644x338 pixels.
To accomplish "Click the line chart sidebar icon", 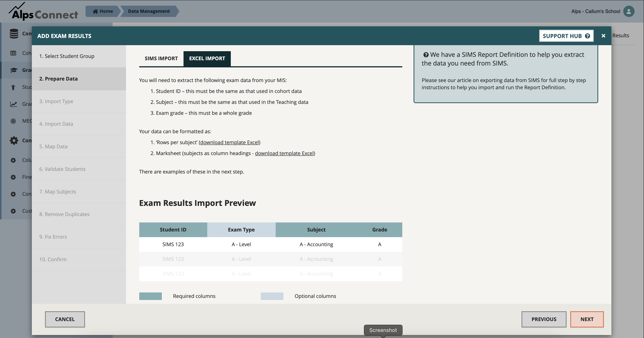I will [x=13, y=104].
